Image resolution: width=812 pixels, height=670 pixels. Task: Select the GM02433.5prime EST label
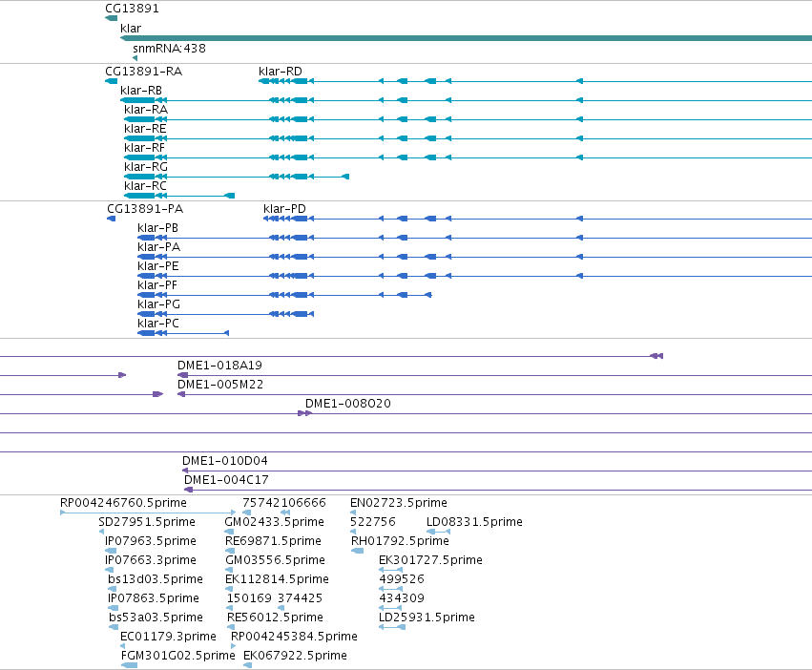point(275,522)
